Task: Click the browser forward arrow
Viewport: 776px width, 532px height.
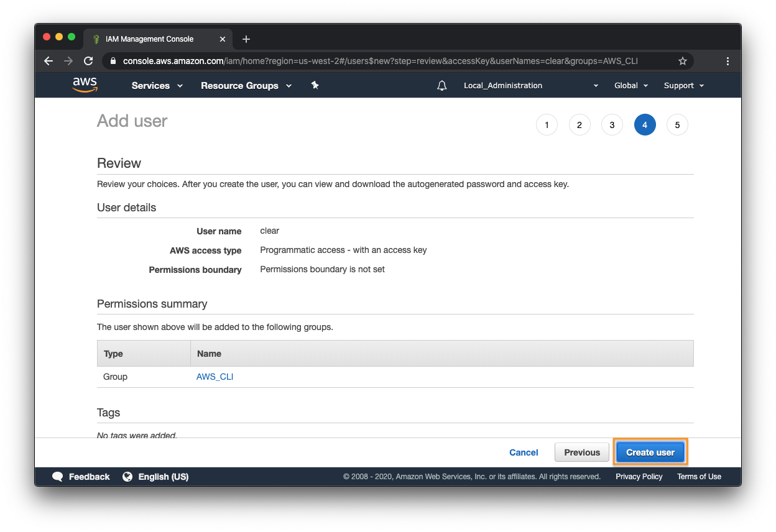Action: 68,61
